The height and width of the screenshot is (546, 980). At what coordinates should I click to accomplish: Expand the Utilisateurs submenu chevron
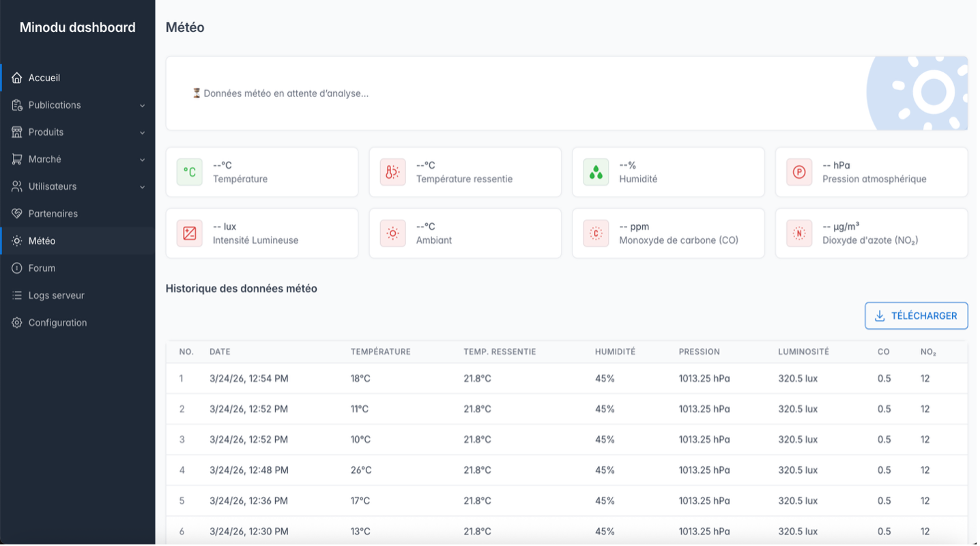(143, 187)
